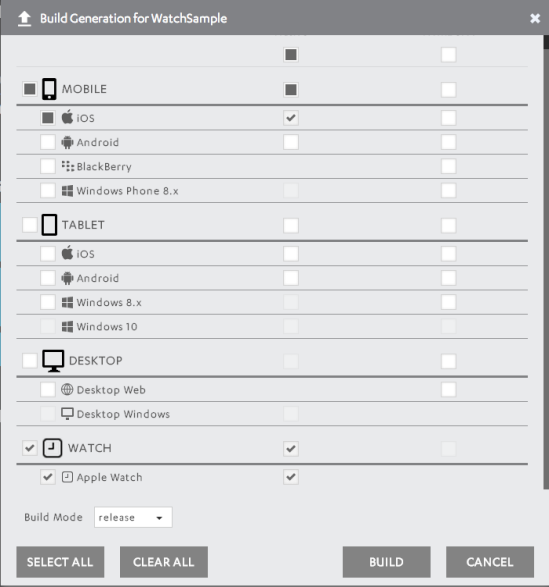Click the MOBILE phone icon

point(49,89)
